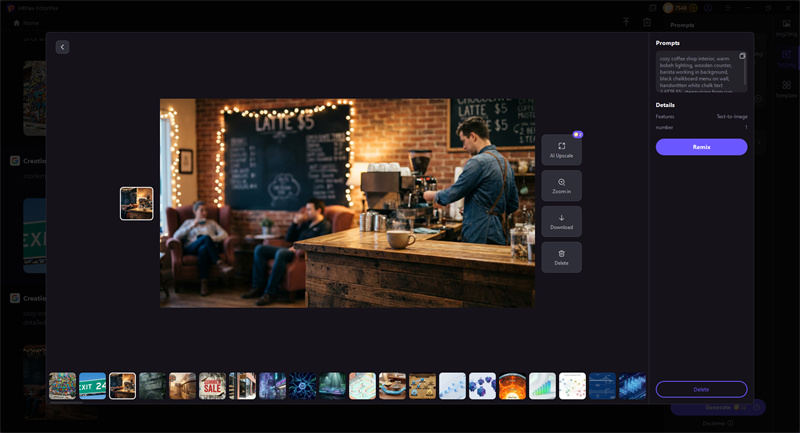Open the wooden table with blue bowl thumbnail

click(392, 386)
